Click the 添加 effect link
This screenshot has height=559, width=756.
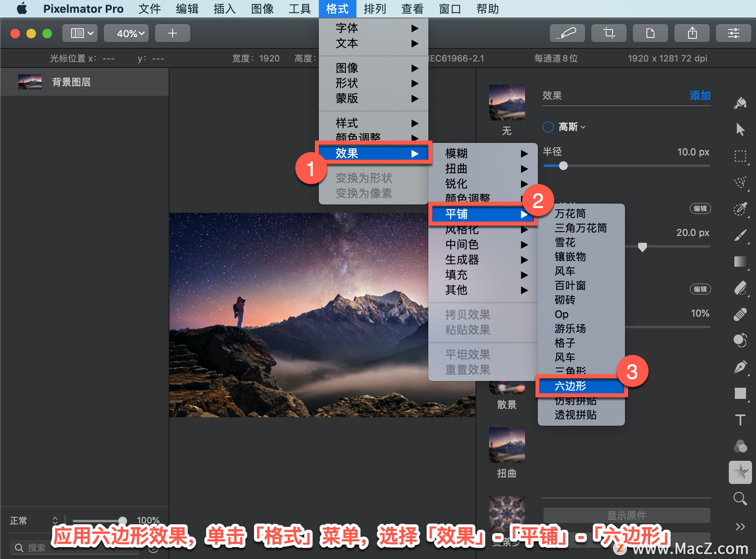click(700, 95)
